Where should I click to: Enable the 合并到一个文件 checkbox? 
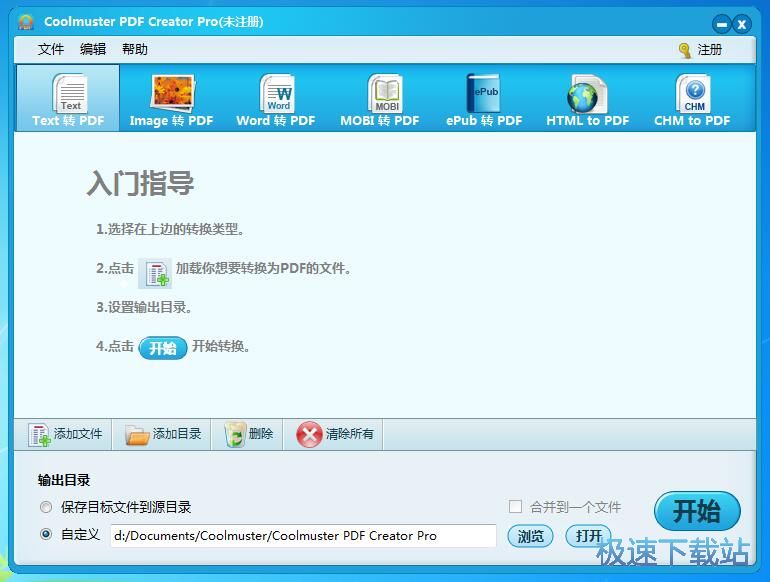coord(515,506)
